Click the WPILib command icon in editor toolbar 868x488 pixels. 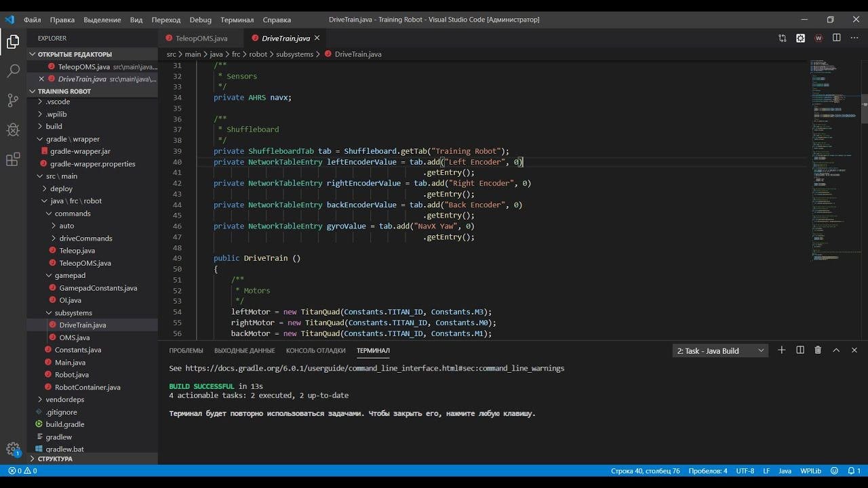point(818,39)
